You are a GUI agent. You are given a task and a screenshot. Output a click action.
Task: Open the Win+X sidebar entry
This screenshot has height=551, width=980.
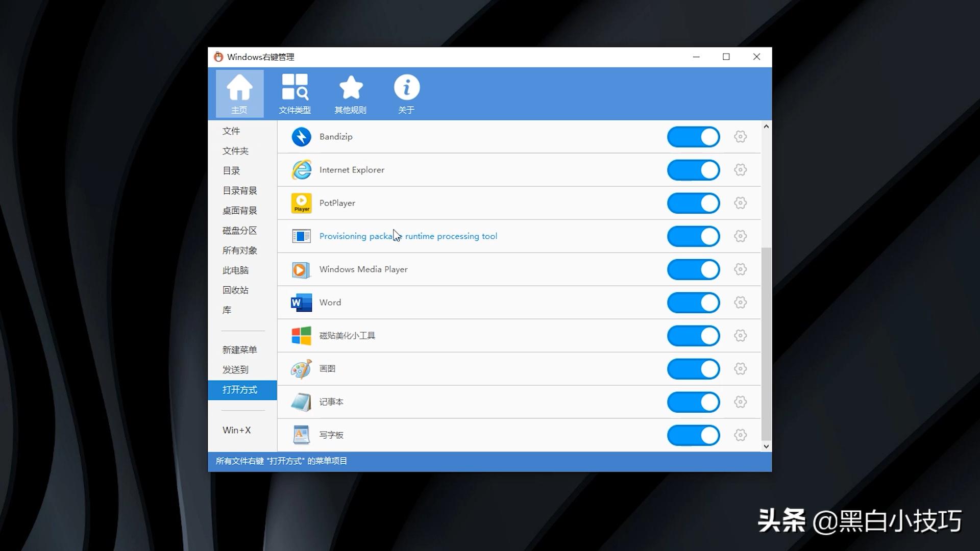point(236,430)
